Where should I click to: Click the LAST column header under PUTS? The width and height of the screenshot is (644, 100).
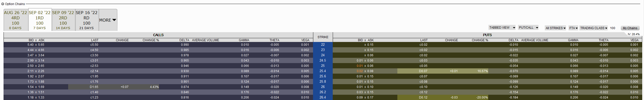[424, 40]
